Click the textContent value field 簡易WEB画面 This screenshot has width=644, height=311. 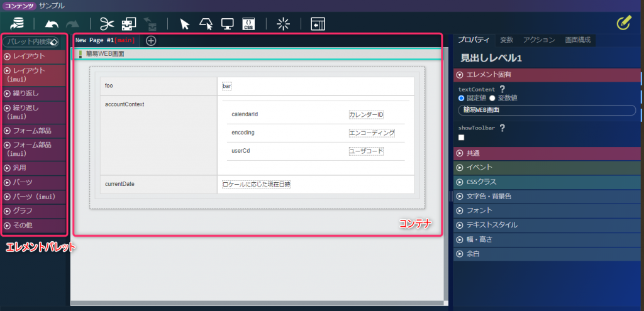547,110
